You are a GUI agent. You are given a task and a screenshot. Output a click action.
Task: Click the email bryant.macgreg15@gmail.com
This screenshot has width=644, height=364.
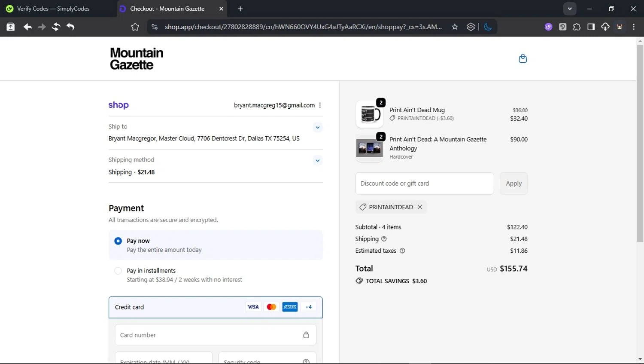click(x=274, y=105)
